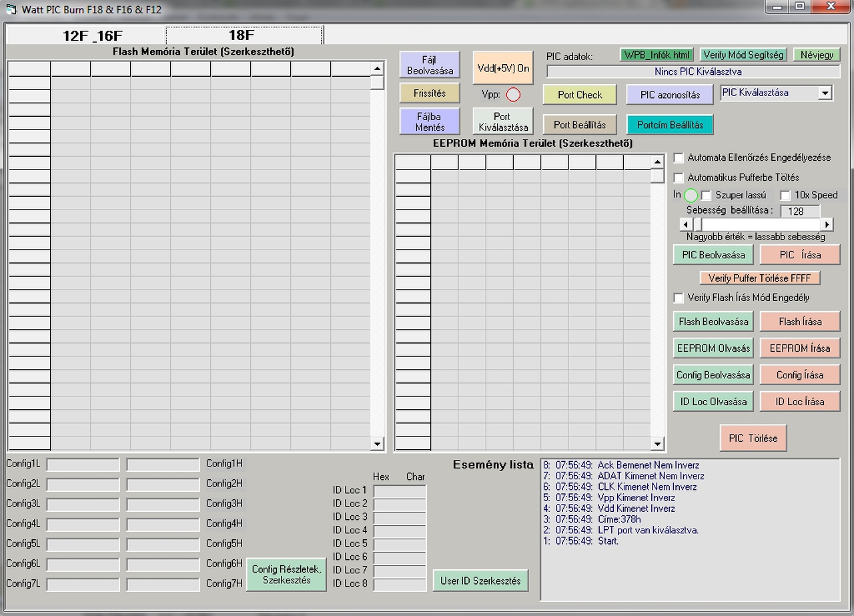
Task: Click PIC Beolvasása button
Action: pyautogui.click(x=713, y=255)
